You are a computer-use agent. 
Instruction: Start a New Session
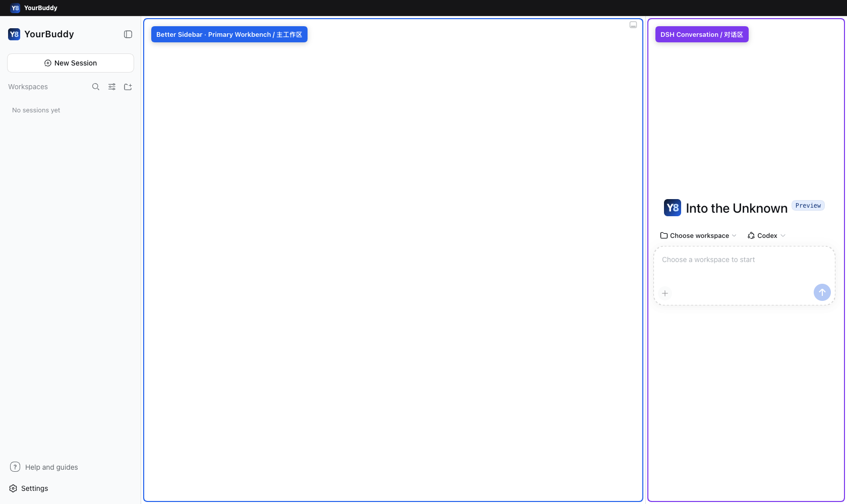point(71,63)
